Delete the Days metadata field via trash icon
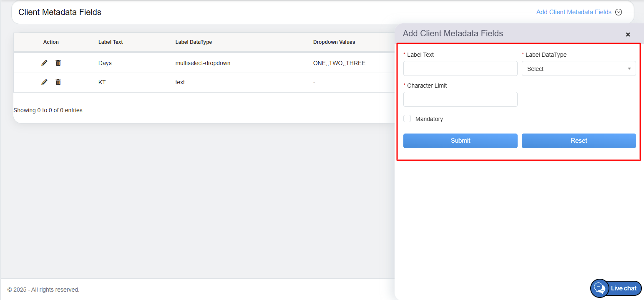This screenshot has width=644, height=300. click(58, 63)
